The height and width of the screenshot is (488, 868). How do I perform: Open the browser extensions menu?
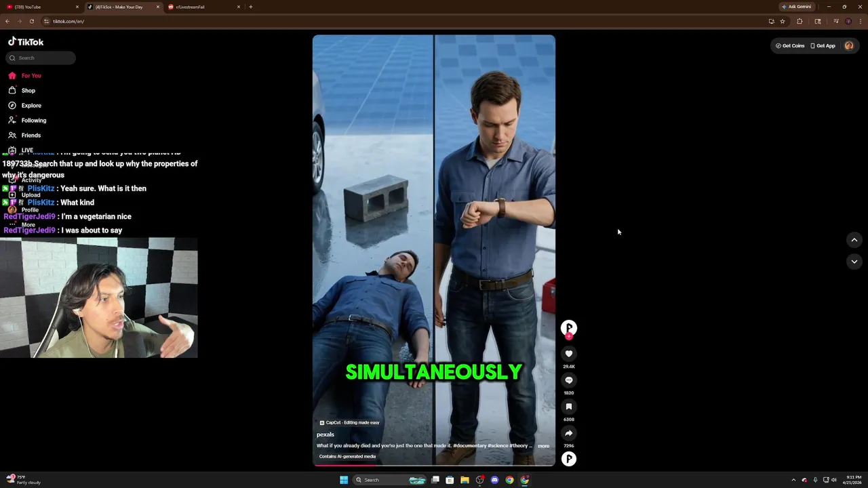(x=800, y=21)
